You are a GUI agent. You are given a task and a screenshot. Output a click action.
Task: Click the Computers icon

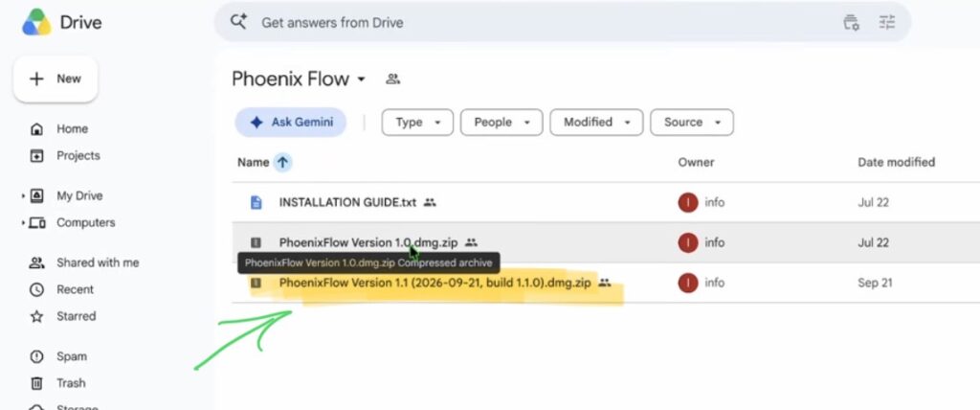(37, 223)
